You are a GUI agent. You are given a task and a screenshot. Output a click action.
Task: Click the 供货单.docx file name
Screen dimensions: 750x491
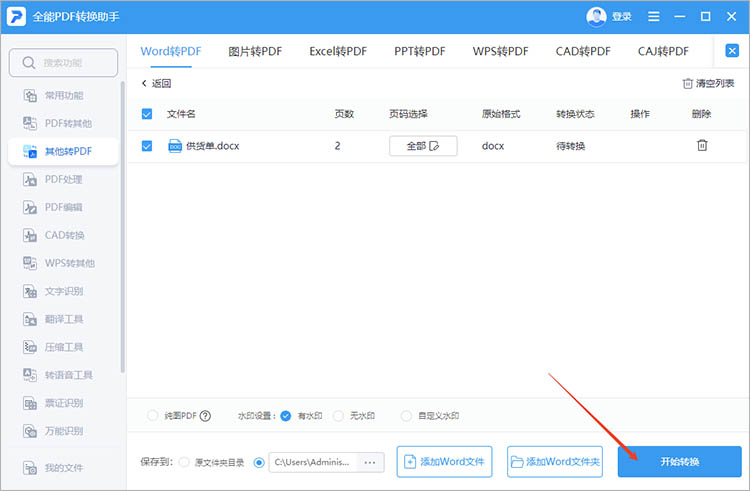212,146
